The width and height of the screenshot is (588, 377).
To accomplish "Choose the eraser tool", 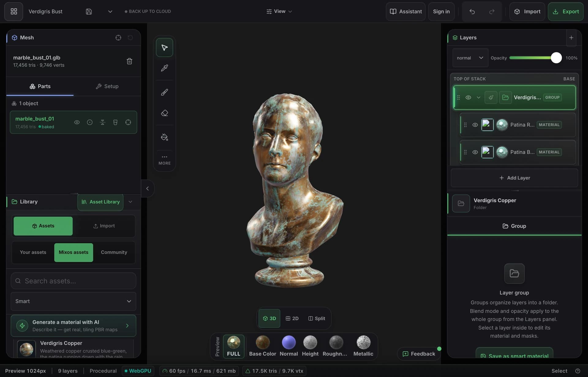I will (x=164, y=113).
